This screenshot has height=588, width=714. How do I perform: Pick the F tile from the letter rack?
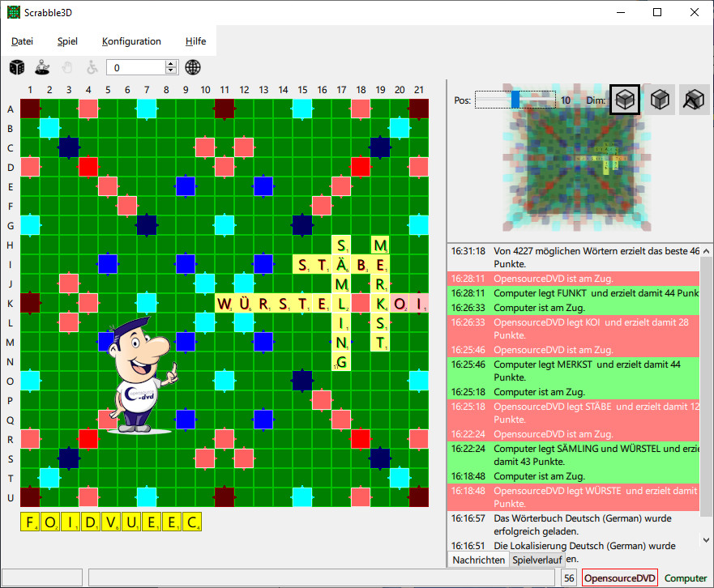(30, 522)
